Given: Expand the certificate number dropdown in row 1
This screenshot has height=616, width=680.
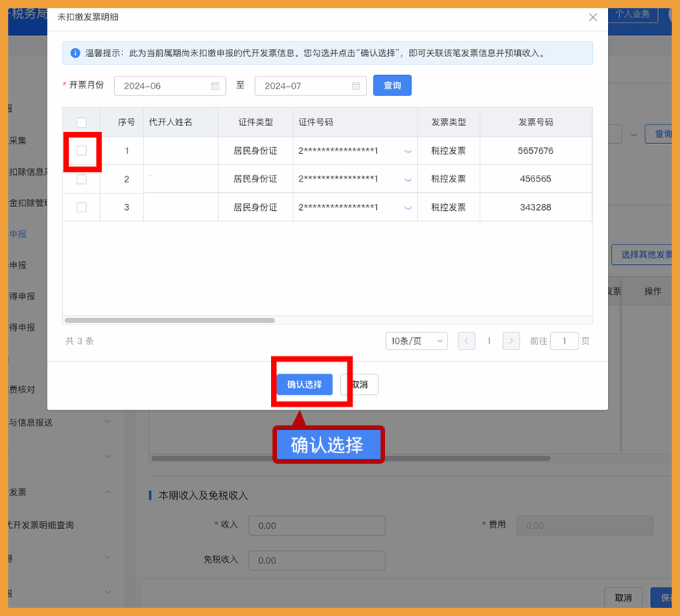Looking at the screenshot, I should (x=408, y=150).
